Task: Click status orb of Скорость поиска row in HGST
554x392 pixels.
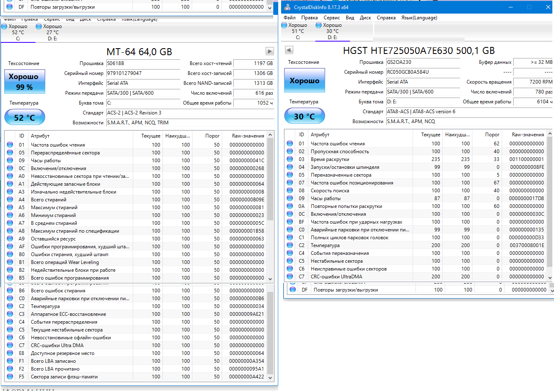Action: click(x=290, y=190)
